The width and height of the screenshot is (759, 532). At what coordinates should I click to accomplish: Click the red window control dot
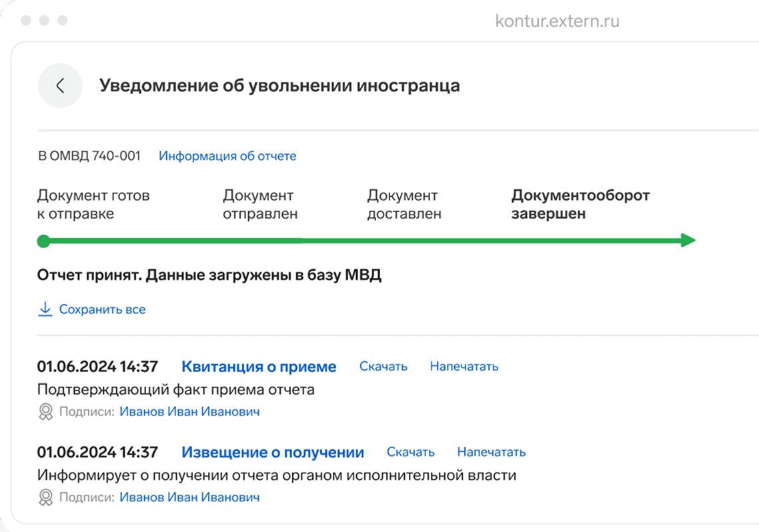coord(27,21)
